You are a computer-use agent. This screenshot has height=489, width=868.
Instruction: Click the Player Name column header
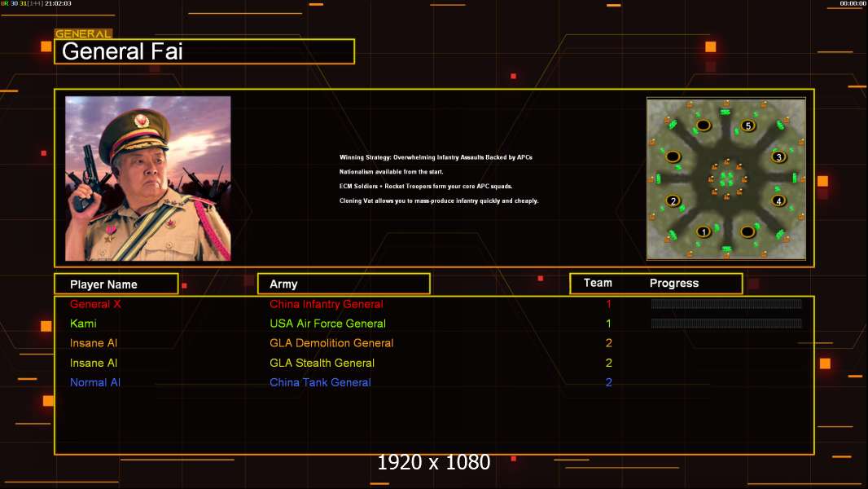[116, 284]
